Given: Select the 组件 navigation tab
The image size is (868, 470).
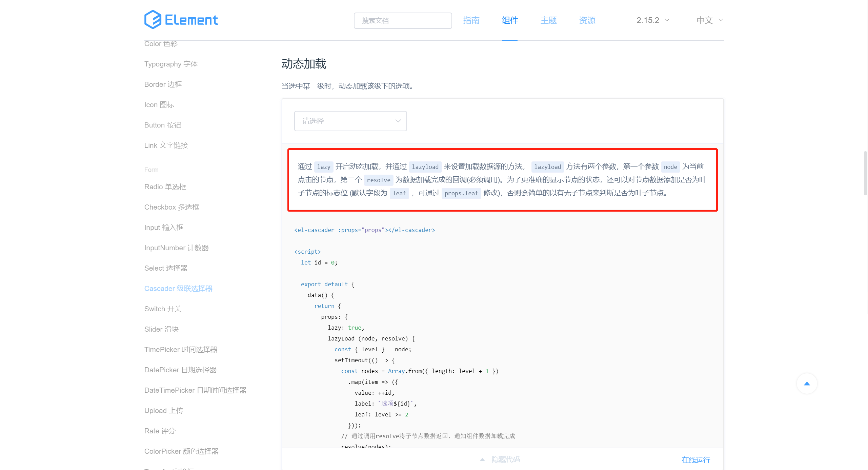Looking at the screenshot, I should [509, 20].
